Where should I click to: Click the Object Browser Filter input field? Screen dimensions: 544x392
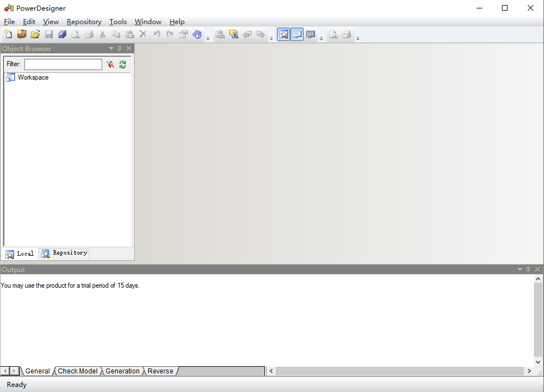[63, 64]
